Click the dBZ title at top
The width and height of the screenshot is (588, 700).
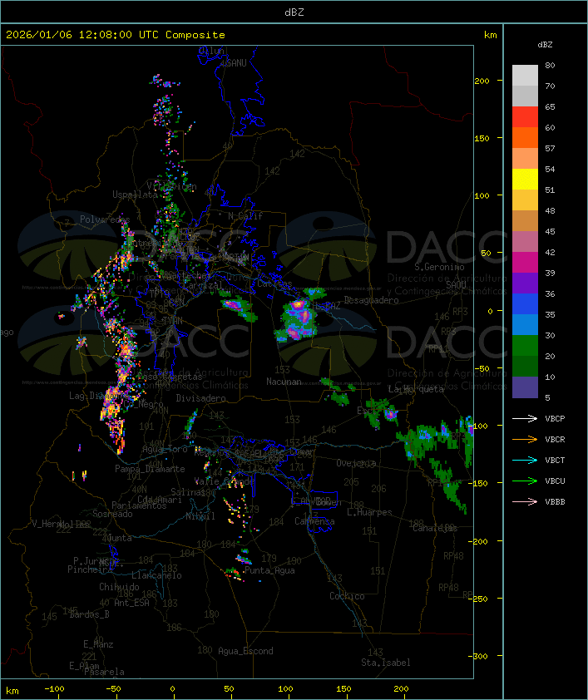coord(294,12)
